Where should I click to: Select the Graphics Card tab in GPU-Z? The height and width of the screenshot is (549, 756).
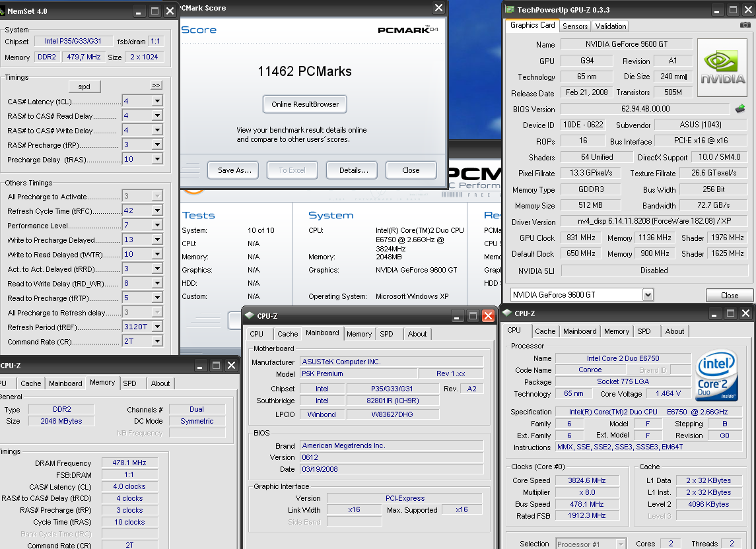click(x=532, y=25)
